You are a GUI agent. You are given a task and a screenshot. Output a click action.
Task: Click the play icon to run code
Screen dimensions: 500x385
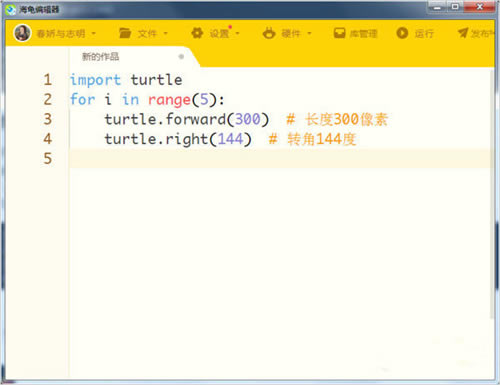(402, 33)
